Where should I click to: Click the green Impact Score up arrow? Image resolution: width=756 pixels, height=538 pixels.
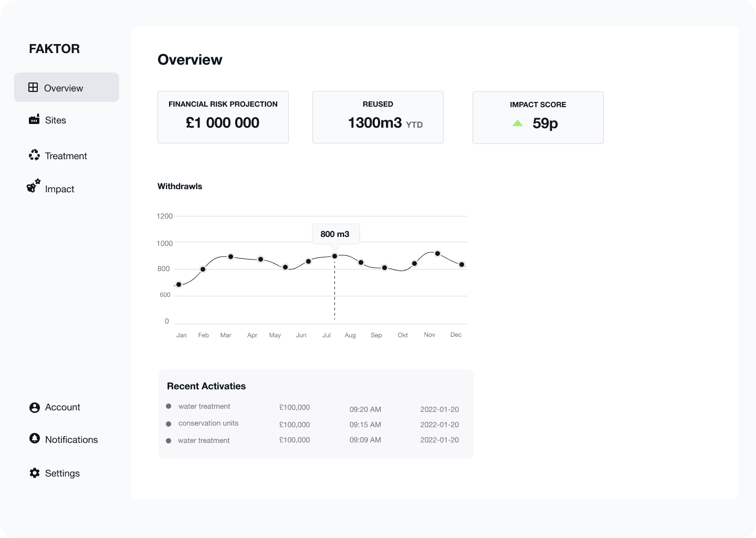point(518,123)
